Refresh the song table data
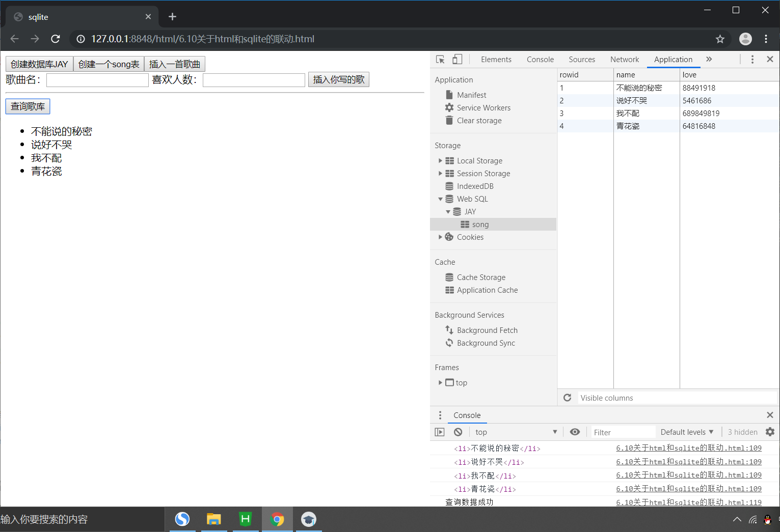Screen dimensions: 780x532 [567, 398]
